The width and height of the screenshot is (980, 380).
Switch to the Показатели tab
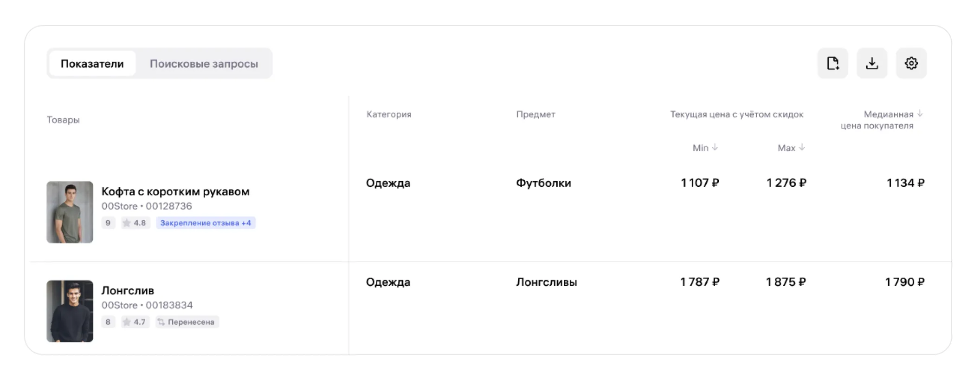(92, 64)
